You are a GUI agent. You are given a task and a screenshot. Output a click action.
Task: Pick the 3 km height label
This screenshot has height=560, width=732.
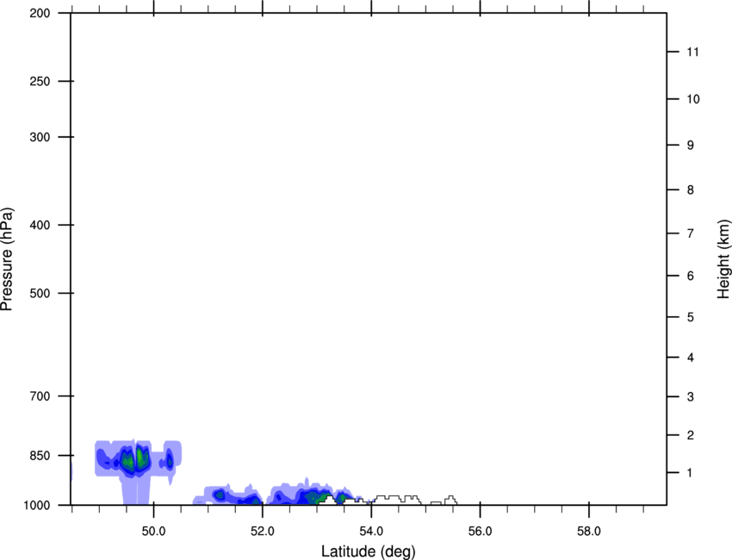(x=690, y=396)
